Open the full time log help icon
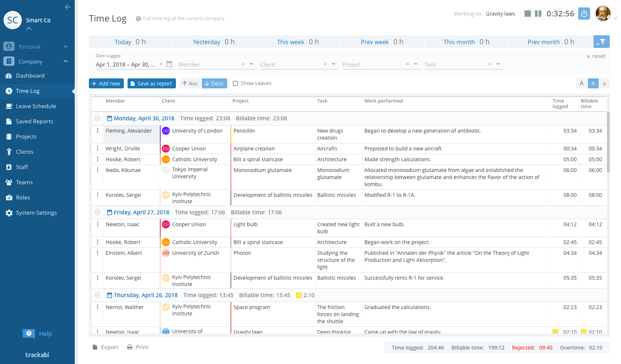This screenshot has width=621, height=364. pos(138,19)
